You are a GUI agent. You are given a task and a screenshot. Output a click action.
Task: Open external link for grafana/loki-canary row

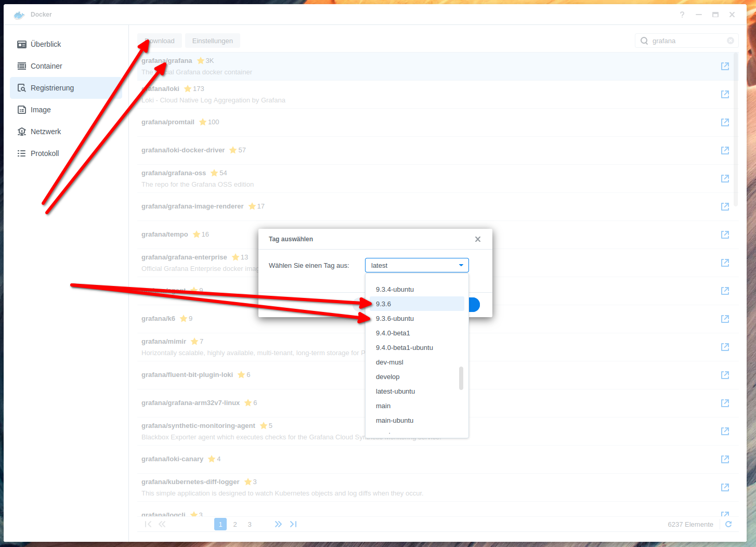click(x=725, y=459)
